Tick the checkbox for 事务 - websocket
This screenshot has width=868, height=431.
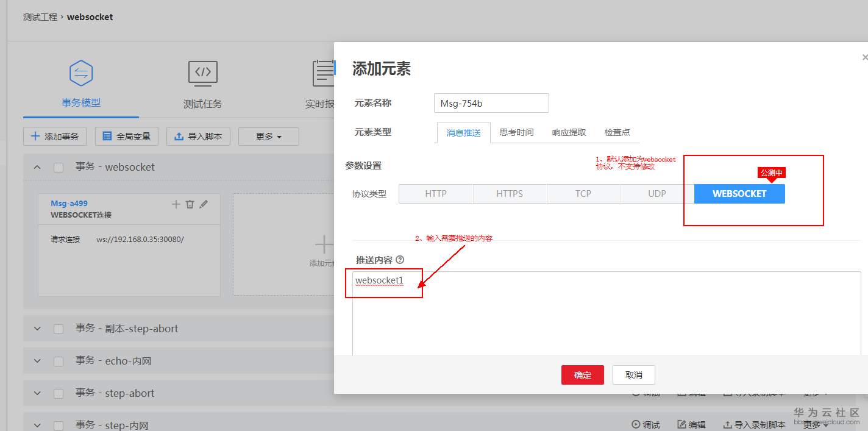point(59,168)
